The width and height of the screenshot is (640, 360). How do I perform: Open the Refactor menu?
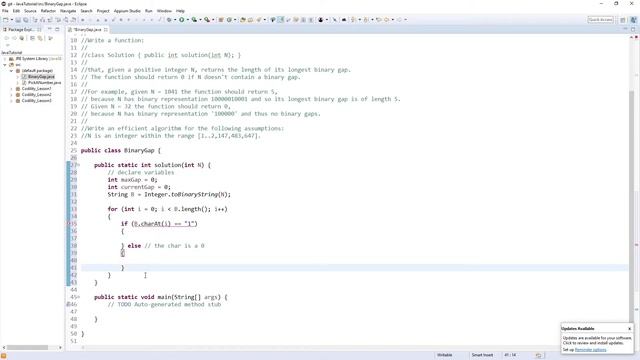pyautogui.click(x=48, y=11)
